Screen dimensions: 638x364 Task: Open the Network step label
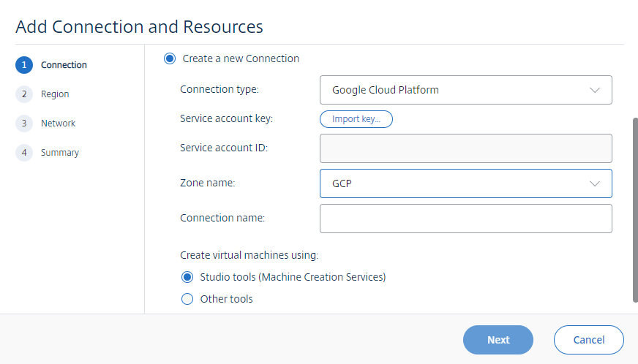pyautogui.click(x=58, y=124)
